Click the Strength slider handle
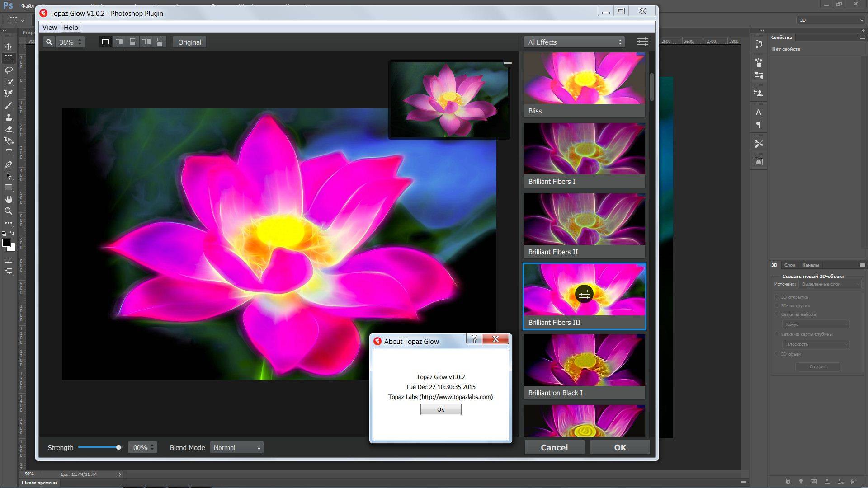The image size is (868, 488). tap(118, 447)
